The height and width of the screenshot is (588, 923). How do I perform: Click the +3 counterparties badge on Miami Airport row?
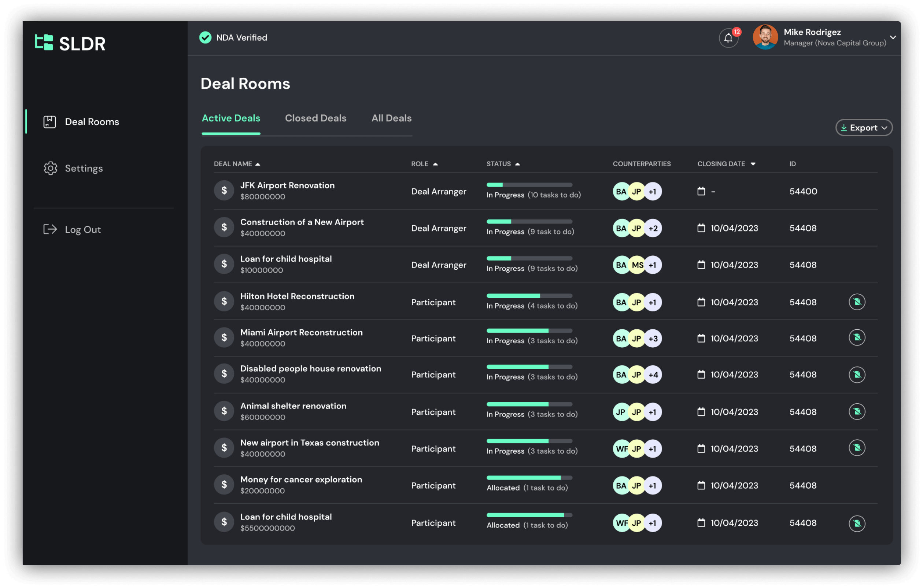[x=653, y=338]
